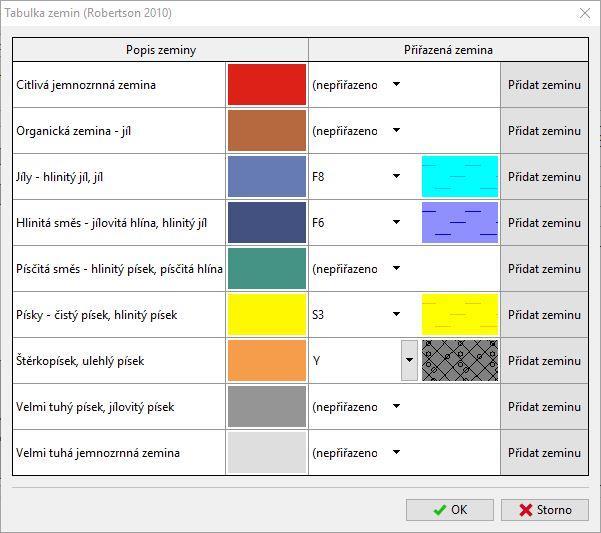The width and height of the screenshot is (601, 533).
Task: Click the gray swatch for Velmi tuhý písek
Action: [267, 406]
